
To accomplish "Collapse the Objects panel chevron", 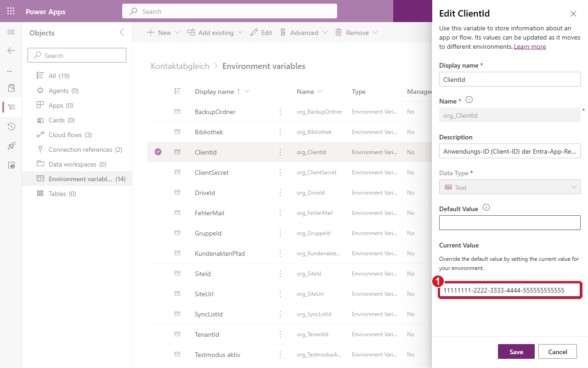I will coord(122,33).
